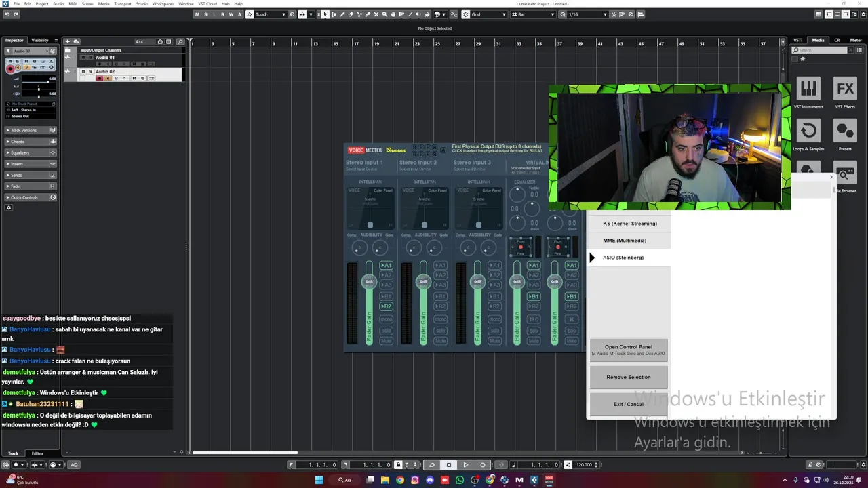Select ASIO (Steinberg) driver option
This screenshot has width=868, height=488.
(x=630, y=258)
